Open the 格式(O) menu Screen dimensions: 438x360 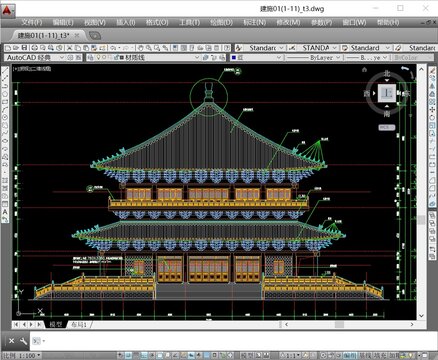[157, 23]
